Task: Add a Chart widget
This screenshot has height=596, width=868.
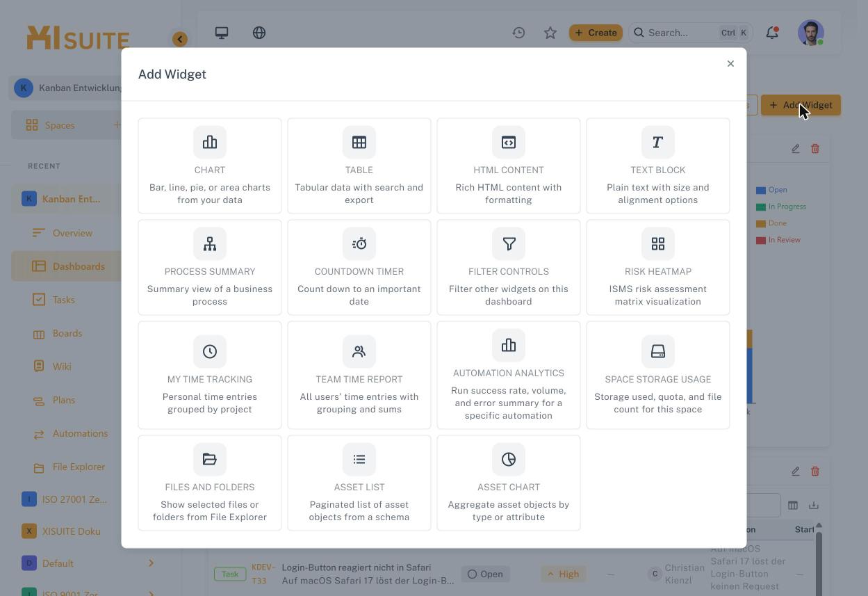Action: point(210,166)
